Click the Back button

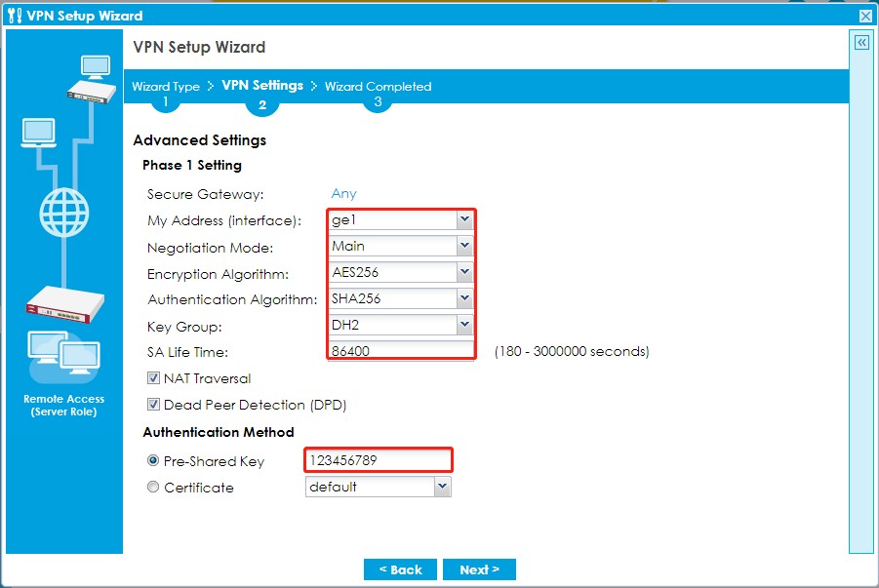(400, 569)
